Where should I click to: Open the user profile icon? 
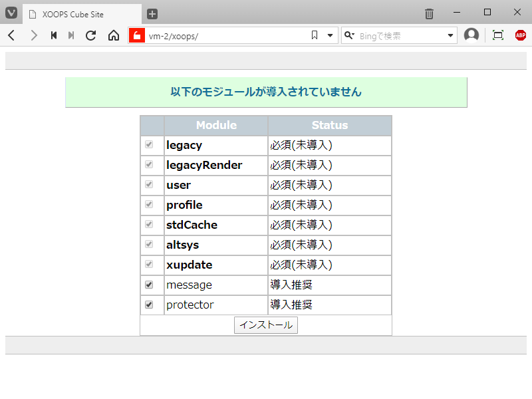(471, 35)
